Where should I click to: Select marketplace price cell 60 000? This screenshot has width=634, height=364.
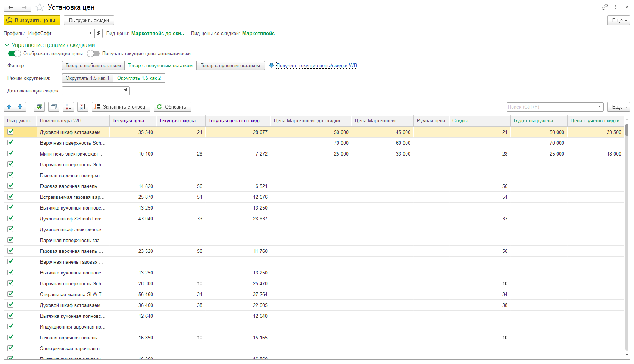tap(383, 143)
